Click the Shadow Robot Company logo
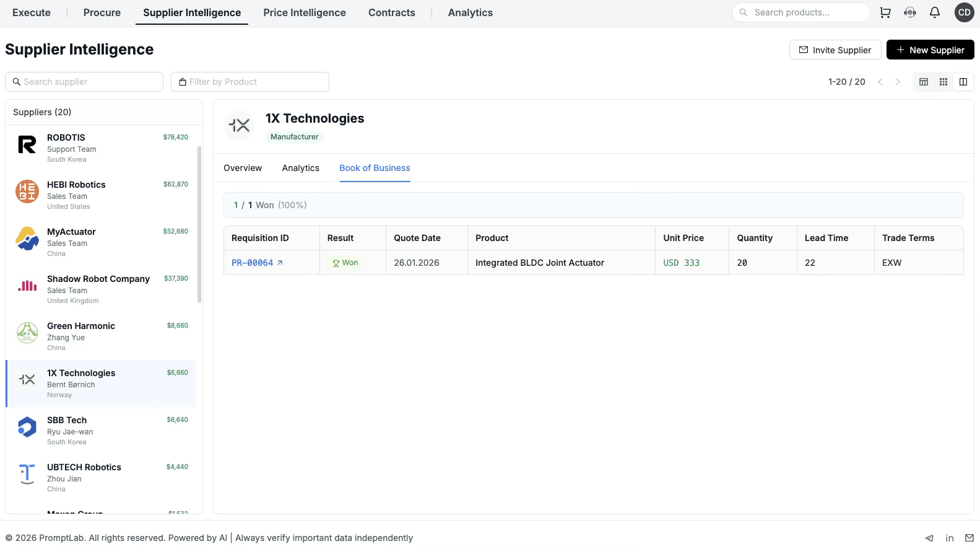Viewport: 980px width, 549px height. click(27, 286)
